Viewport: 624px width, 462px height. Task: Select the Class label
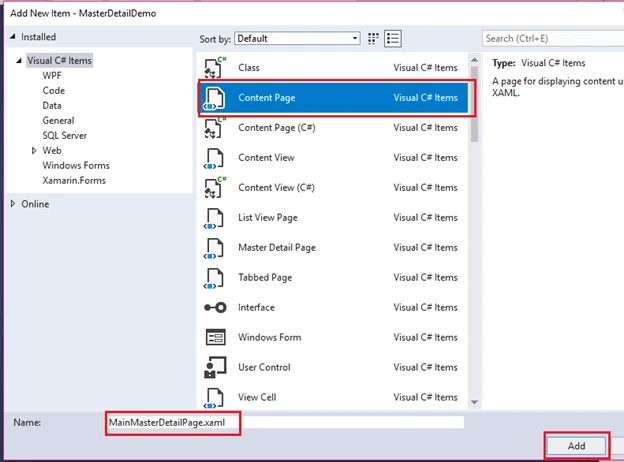click(249, 68)
